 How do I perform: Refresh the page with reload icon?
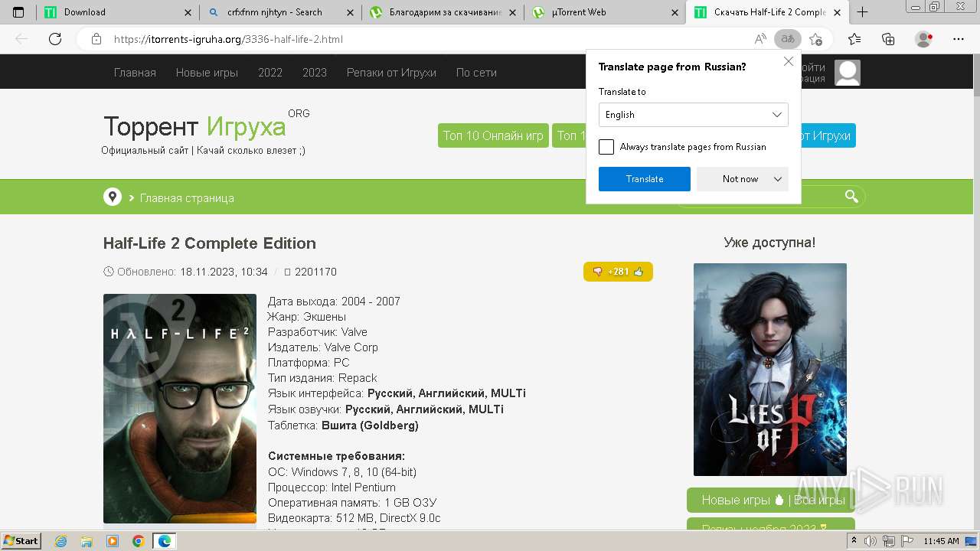[55, 39]
